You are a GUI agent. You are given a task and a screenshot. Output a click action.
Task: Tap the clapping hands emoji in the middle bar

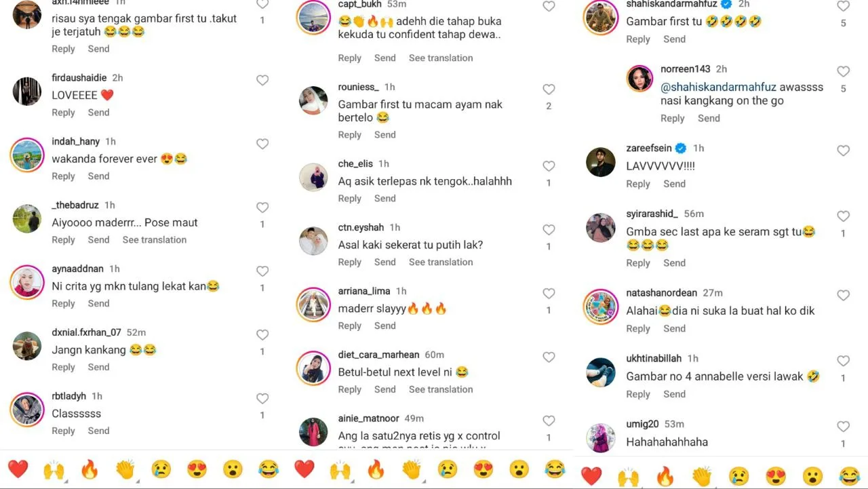(x=412, y=469)
